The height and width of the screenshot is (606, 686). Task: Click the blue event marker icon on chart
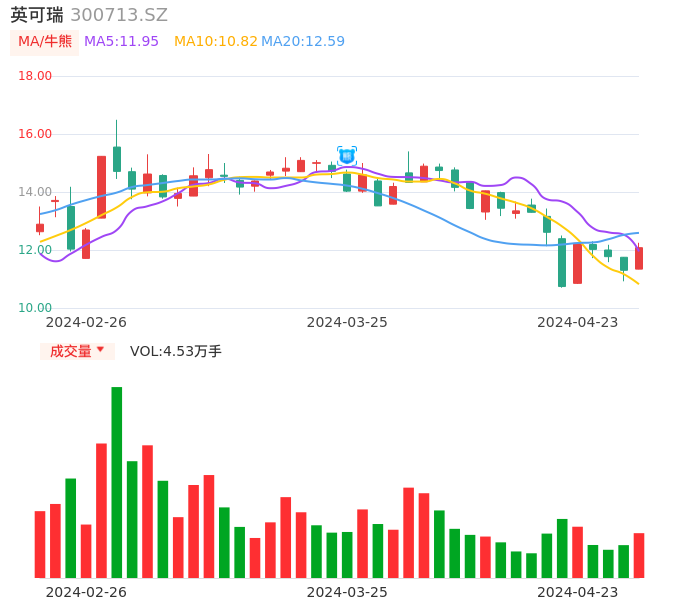pyautogui.click(x=347, y=155)
